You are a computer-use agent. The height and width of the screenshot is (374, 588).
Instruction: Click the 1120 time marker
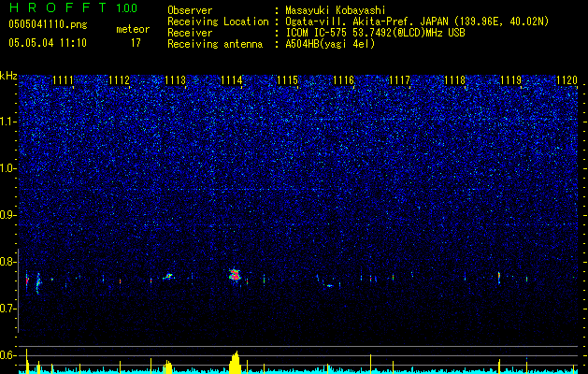[x=567, y=80]
